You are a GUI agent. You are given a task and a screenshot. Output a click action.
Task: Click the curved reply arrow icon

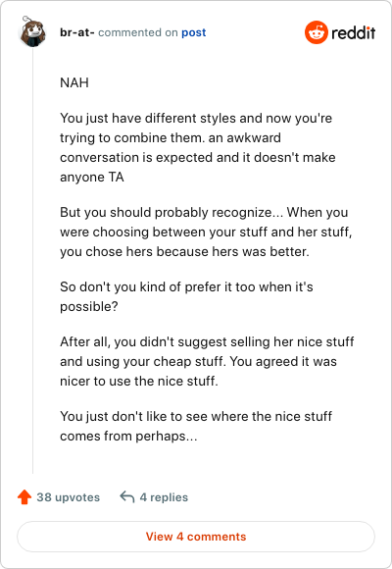point(127,496)
